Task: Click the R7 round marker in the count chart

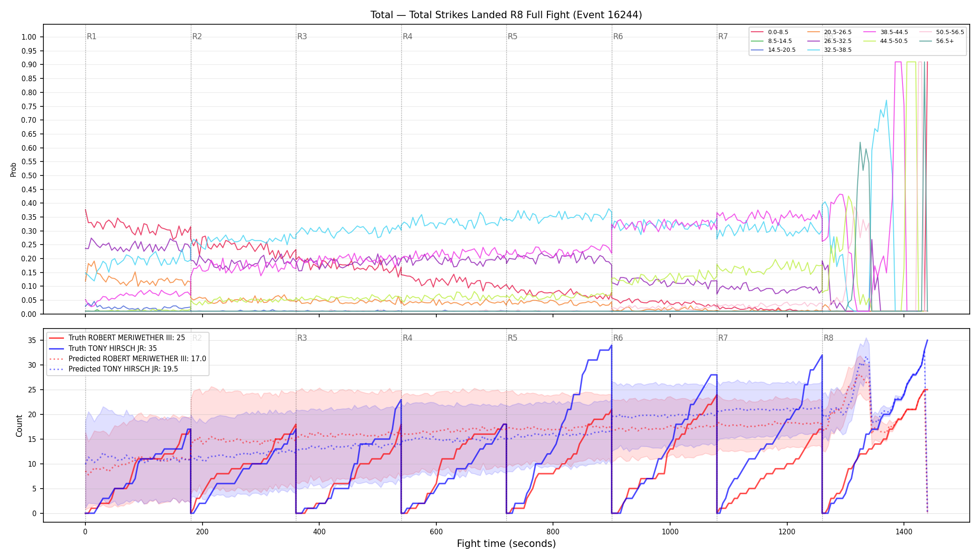Action: pos(723,338)
